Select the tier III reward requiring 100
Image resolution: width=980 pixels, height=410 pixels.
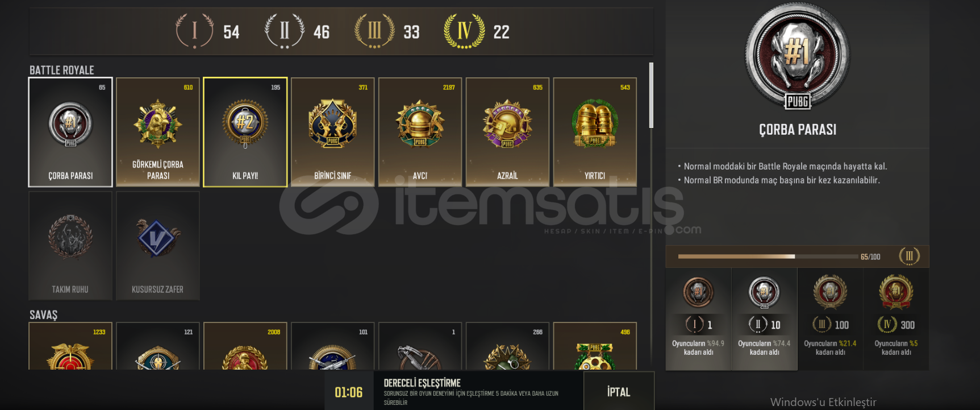[x=830, y=319]
